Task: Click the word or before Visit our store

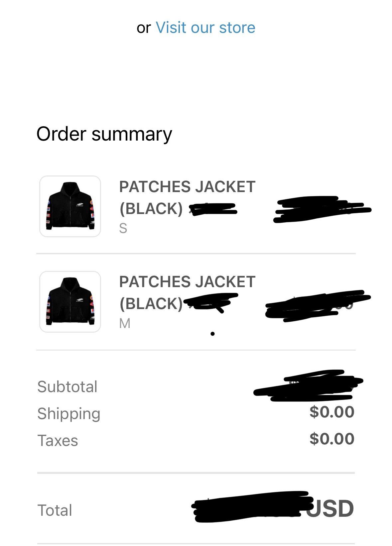Action: [144, 28]
